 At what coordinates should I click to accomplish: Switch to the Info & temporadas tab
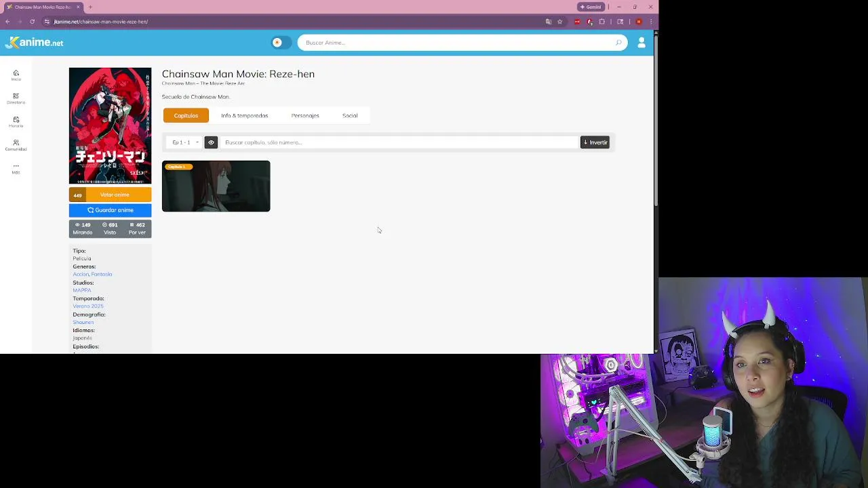coord(244,115)
